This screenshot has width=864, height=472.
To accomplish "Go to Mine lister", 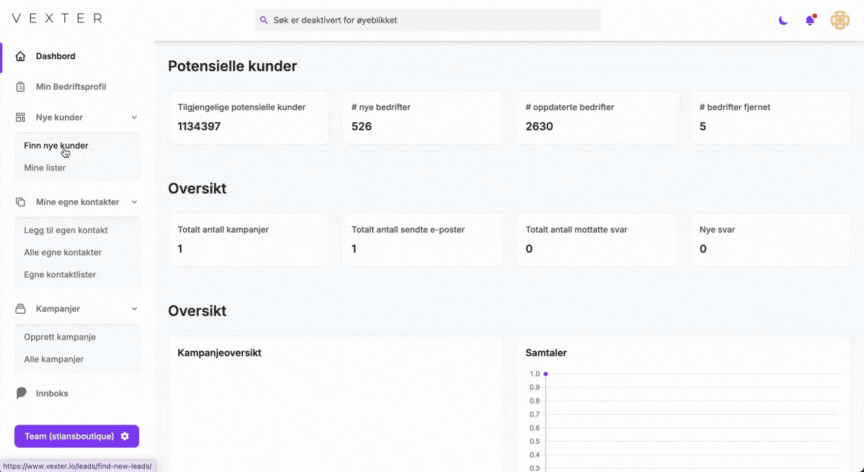I will [x=45, y=168].
